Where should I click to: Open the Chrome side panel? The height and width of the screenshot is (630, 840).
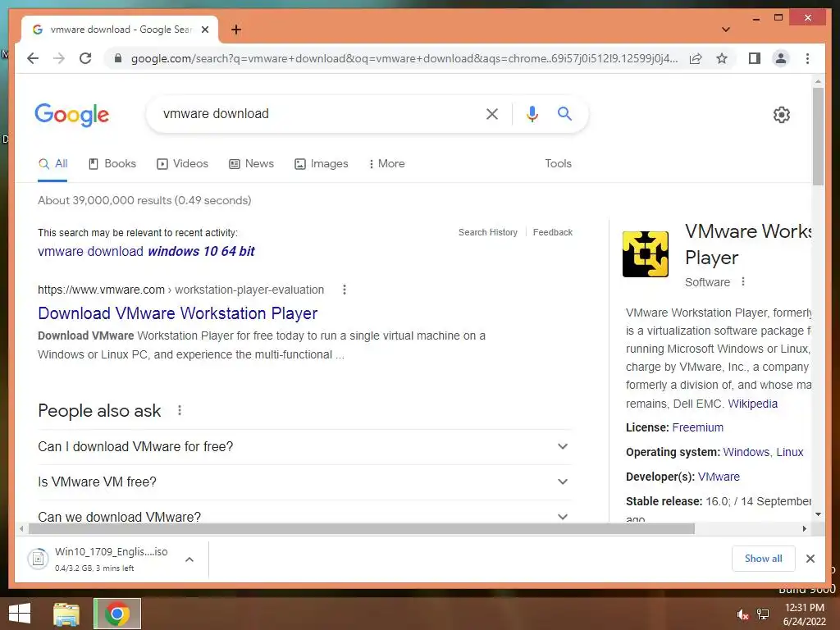pos(755,58)
